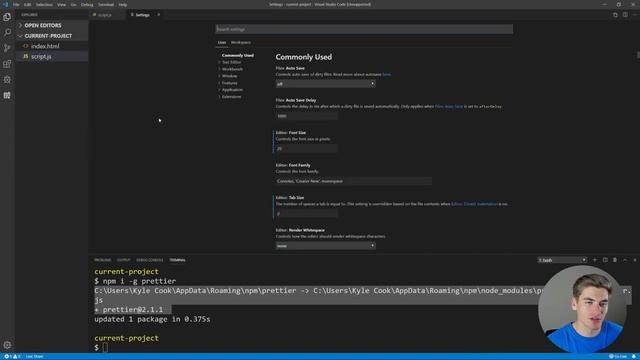Expand Workbench settings category
640x360 pixels.
(232, 69)
